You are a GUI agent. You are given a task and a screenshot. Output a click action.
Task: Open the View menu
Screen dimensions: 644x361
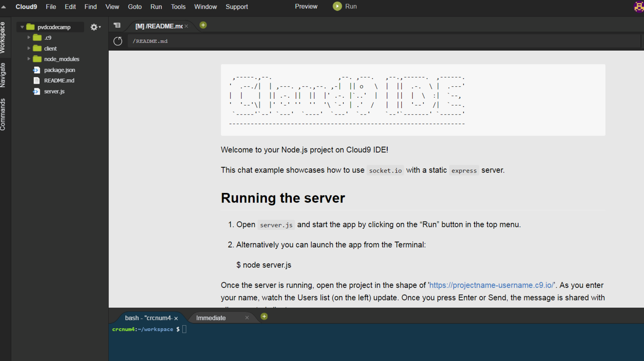[112, 7]
